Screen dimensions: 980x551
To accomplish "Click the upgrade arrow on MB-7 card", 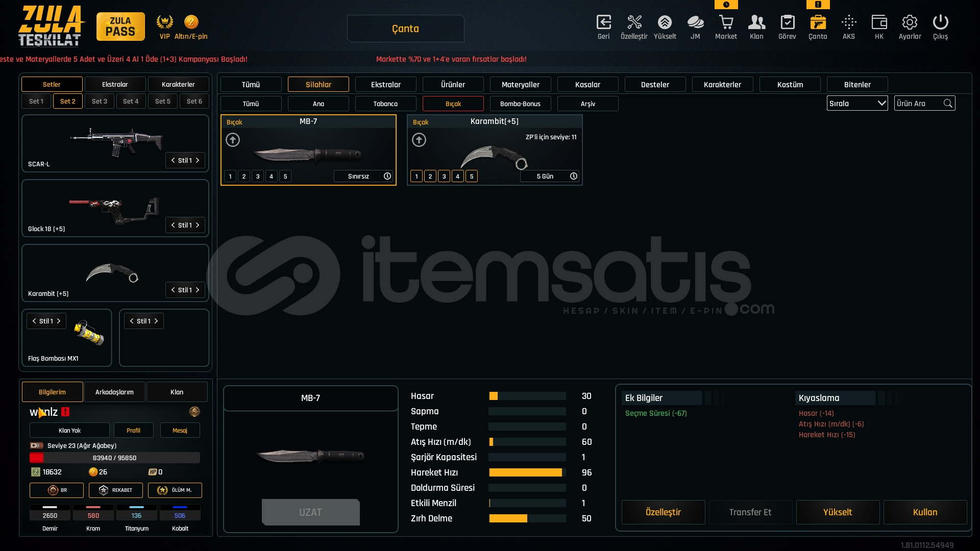I will tap(233, 140).
